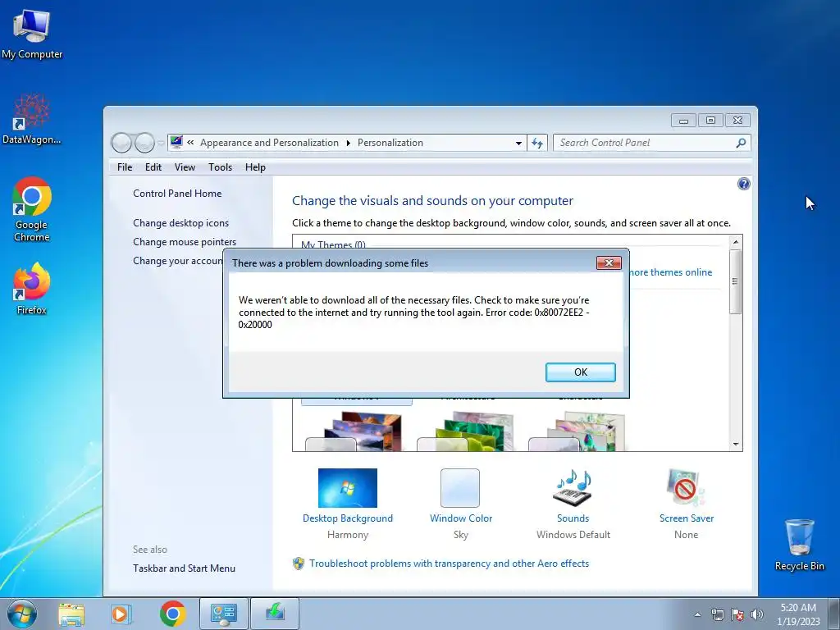Click the Back navigation arrow
Viewport: 840px width, 630px height.
pyautogui.click(x=121, y=143)
